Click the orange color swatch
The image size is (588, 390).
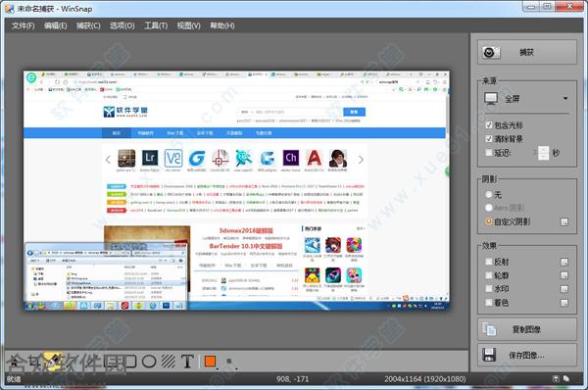click(x=210, y=362)
